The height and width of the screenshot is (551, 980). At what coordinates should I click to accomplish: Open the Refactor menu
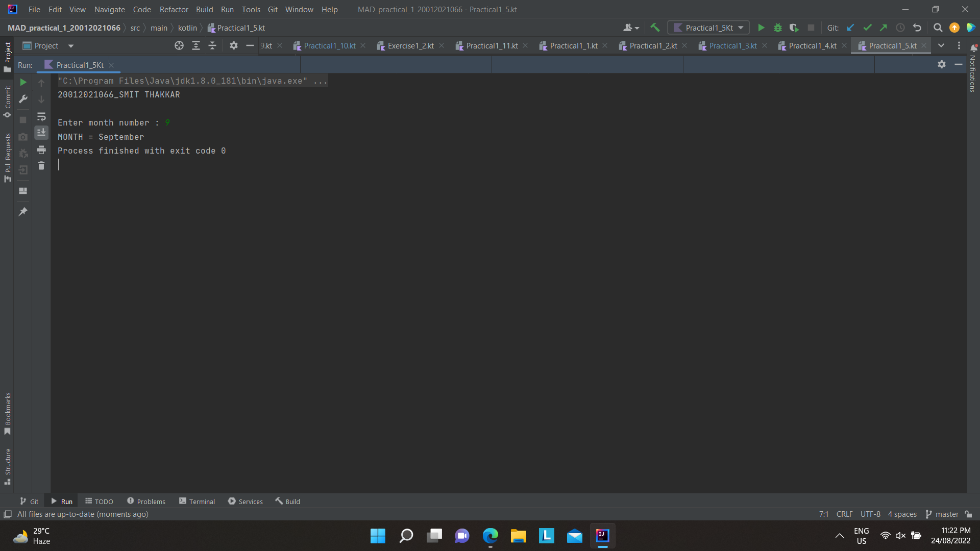174,10
